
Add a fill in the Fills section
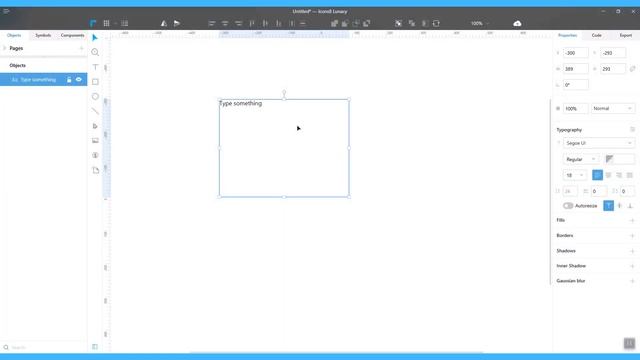tap(632, 220)
